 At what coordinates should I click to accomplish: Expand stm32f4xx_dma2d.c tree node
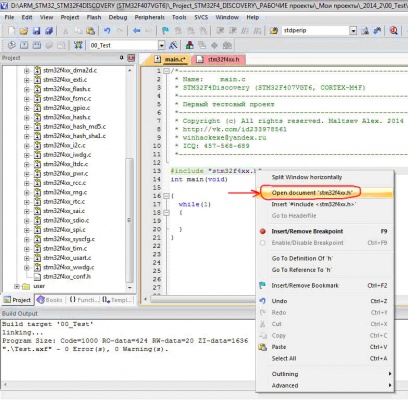point(26,71)
